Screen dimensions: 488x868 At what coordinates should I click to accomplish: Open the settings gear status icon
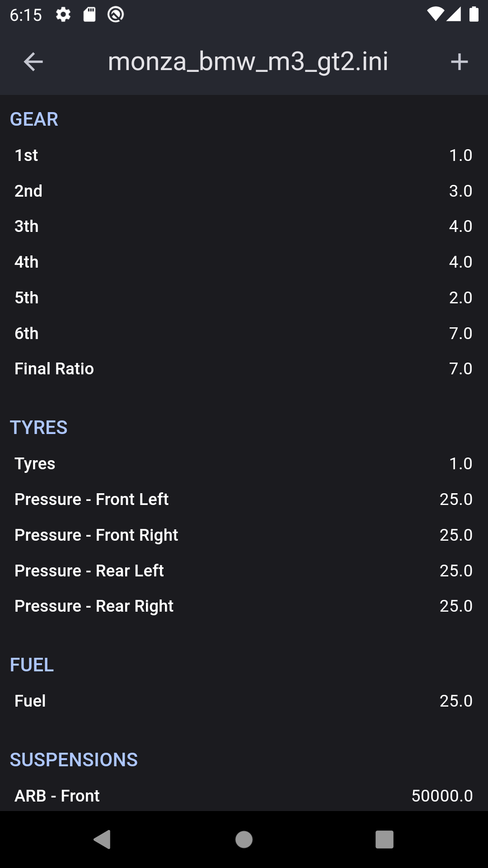point(63,15)
